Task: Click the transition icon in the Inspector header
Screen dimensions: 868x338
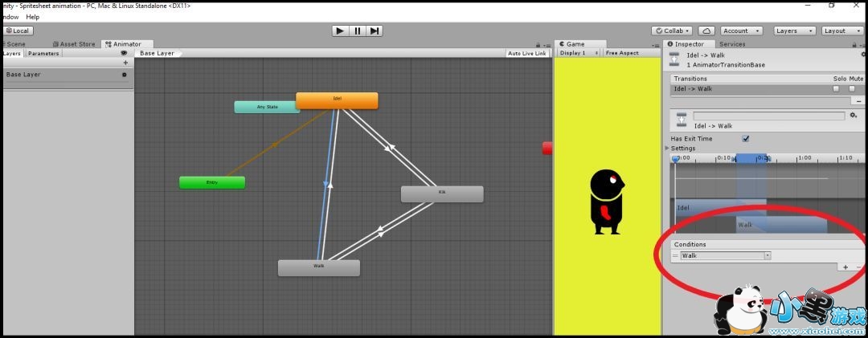Action: pyautogui.click(x=674, y=59)
